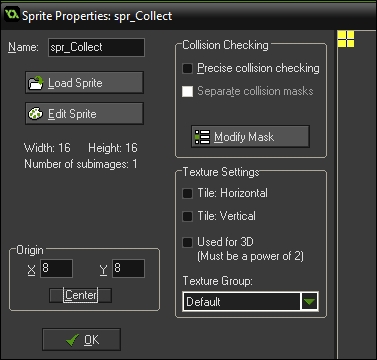The image size is (377, 360).
Task: Check the Tile: Vertical box
Action: 187,216
